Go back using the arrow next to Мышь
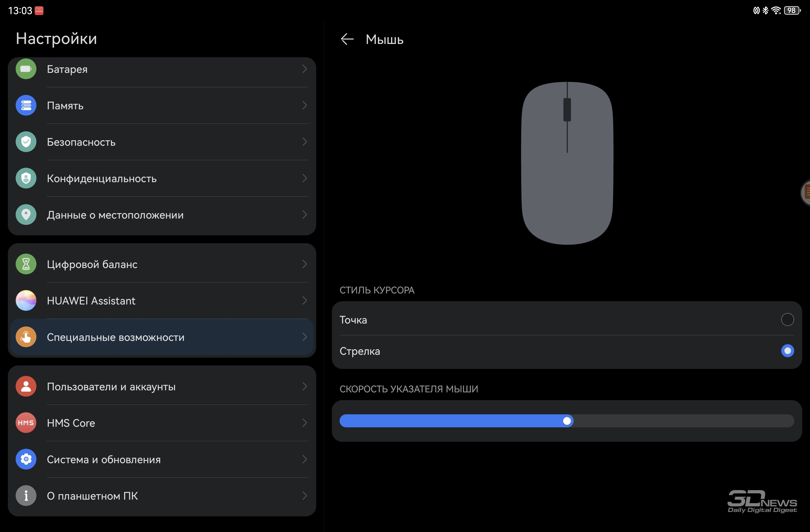The width and height of the screenshot is (810, 532). pos(347,39)
